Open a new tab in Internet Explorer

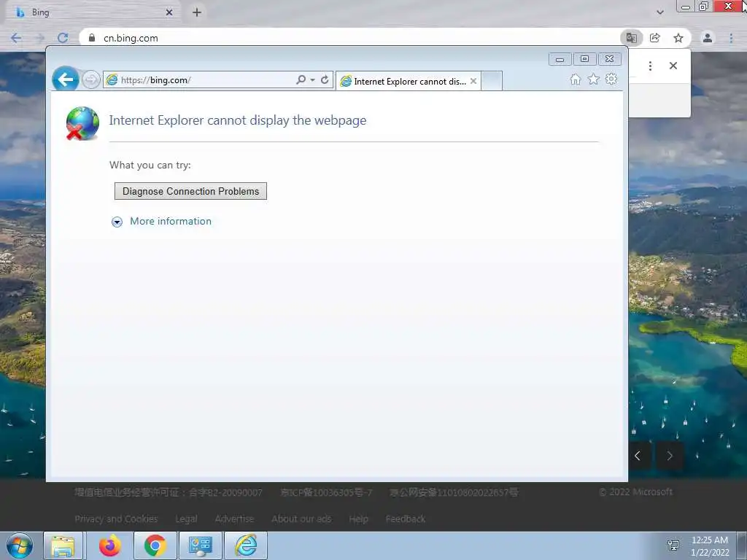coord(492,81)
